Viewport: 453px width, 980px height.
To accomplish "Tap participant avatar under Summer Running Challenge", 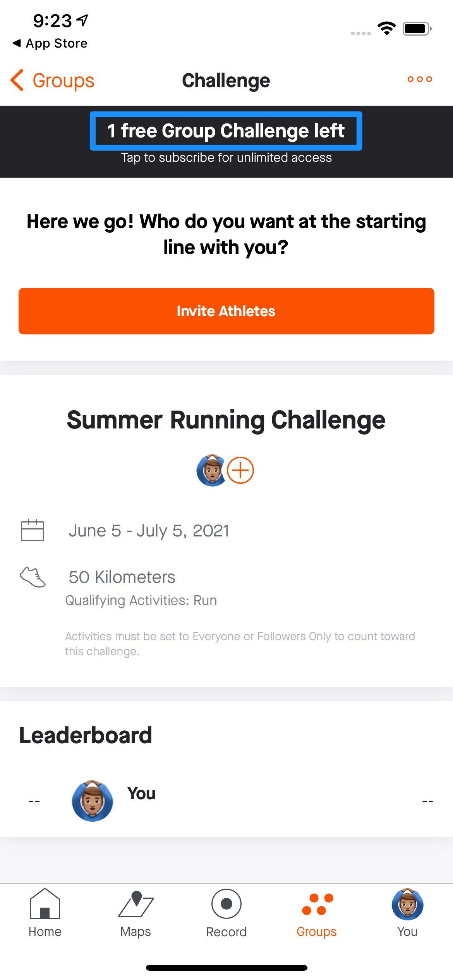I will click(x=211, y=470).
